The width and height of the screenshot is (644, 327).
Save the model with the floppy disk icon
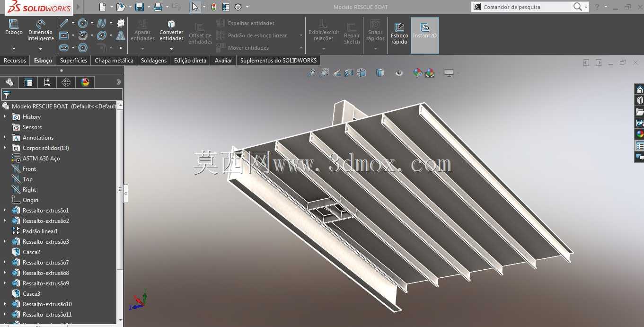click(x=140, y=7)
